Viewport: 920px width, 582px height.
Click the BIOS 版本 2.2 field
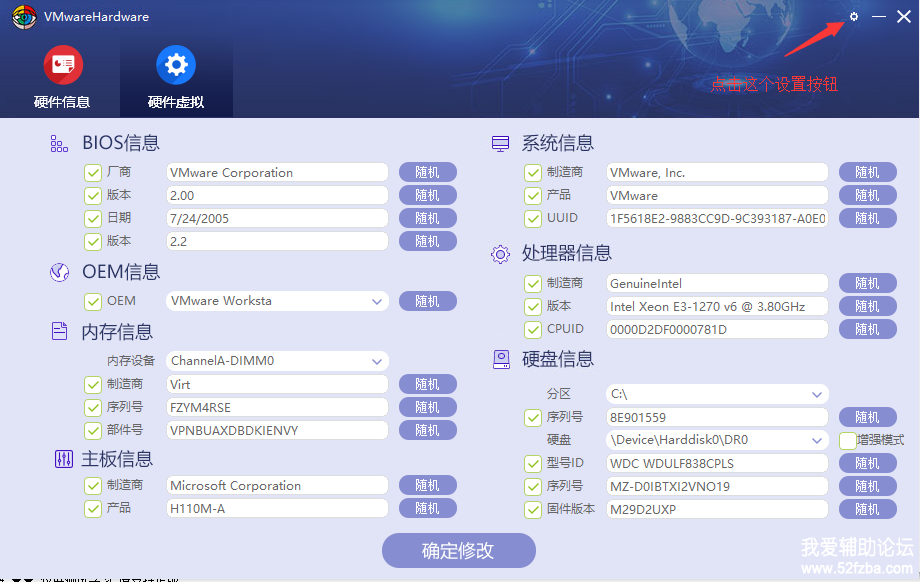[x=278, y=241]
